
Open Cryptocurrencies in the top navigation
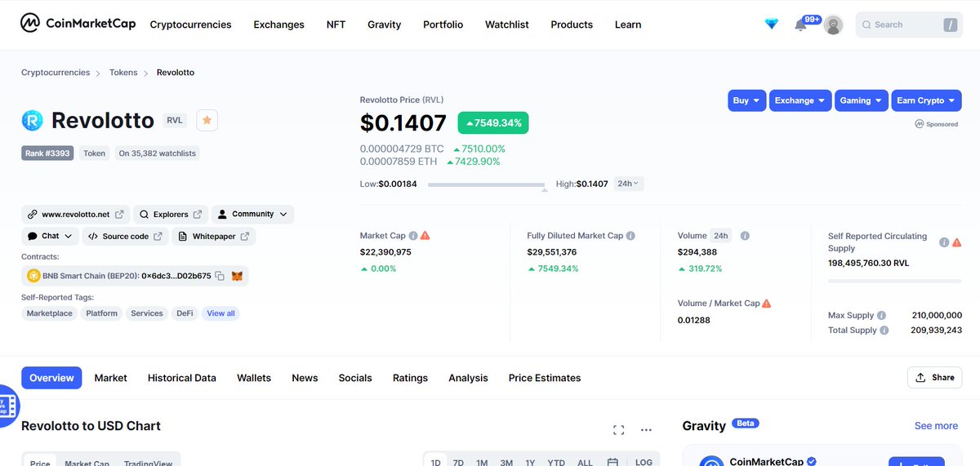[x=190, y=24]
